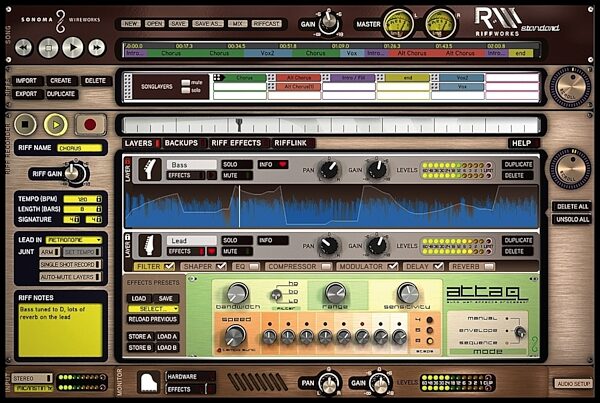Toggle songlayers mute switch
The image size is (600, 403).
186,82
